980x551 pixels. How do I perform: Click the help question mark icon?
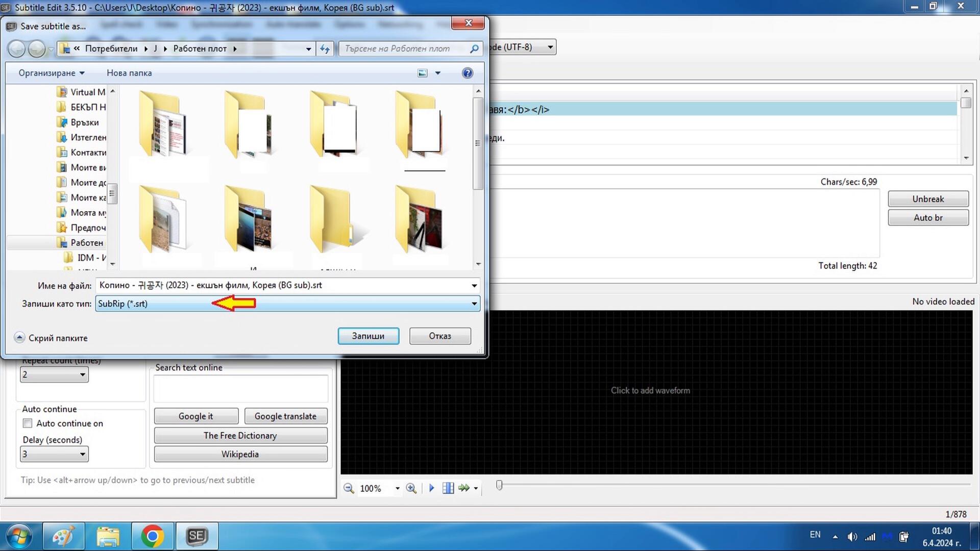pos(467,73)
